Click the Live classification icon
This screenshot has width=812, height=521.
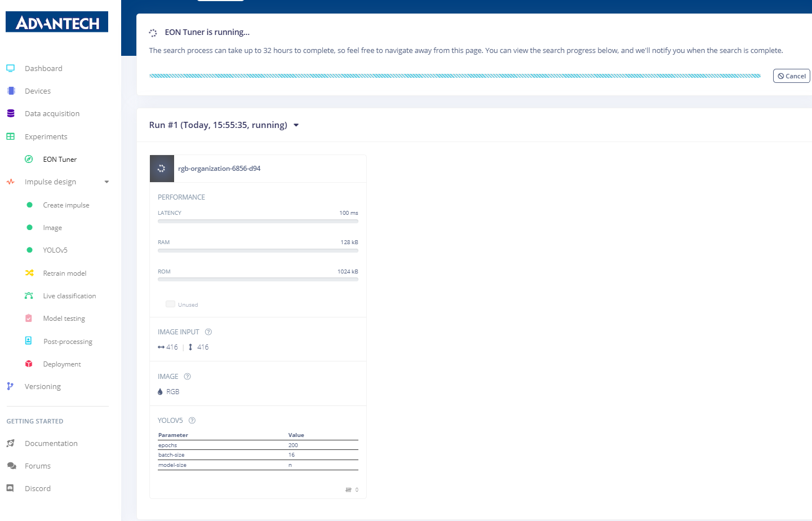click(x=29, y=295)
